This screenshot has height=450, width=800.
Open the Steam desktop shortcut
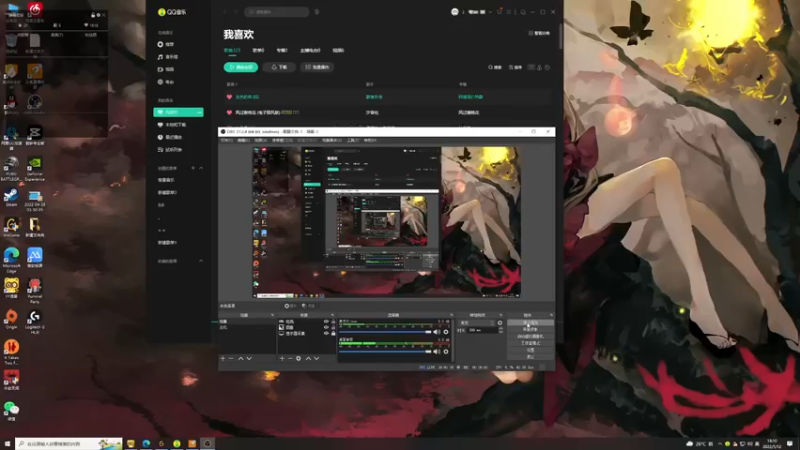(11, 196)
